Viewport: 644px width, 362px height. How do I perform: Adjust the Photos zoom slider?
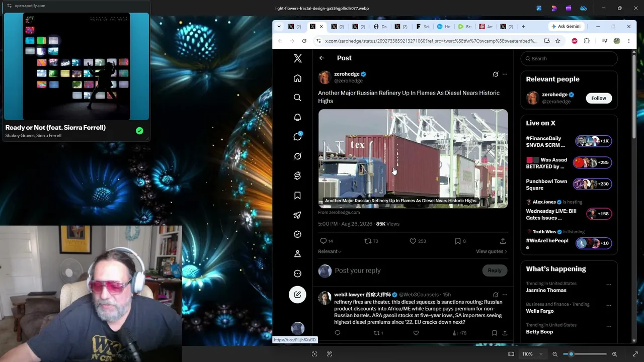click(585, 354)
